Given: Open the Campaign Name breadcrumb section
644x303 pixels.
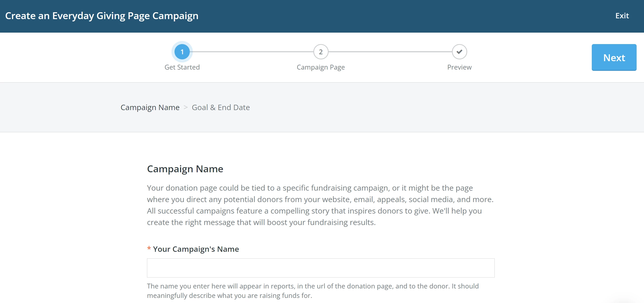Looking at the screenshot, I should point(150,107).
